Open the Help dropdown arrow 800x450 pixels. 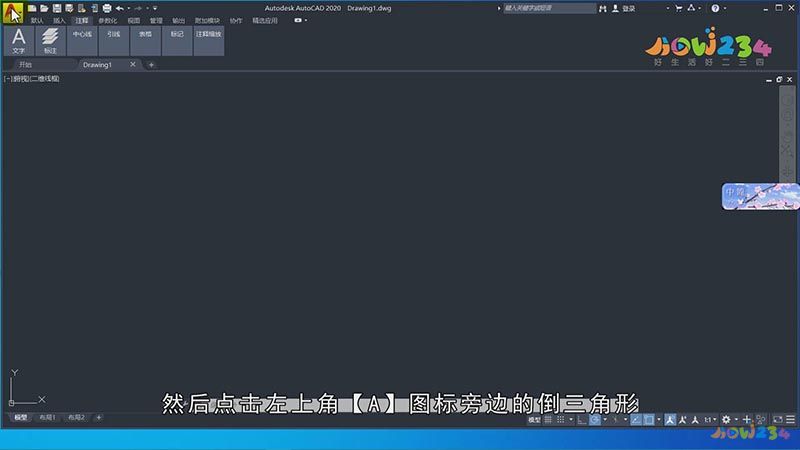click(725, 8)
